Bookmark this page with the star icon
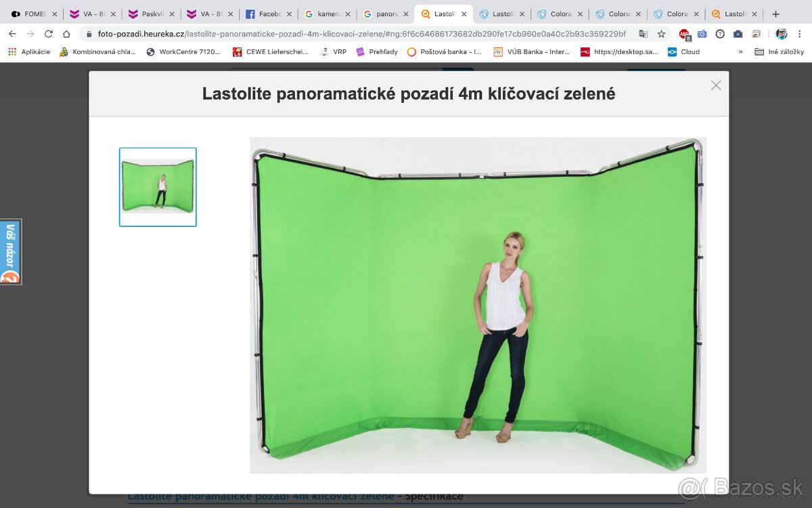Screen dimensions: 812x508 point(661,34)
